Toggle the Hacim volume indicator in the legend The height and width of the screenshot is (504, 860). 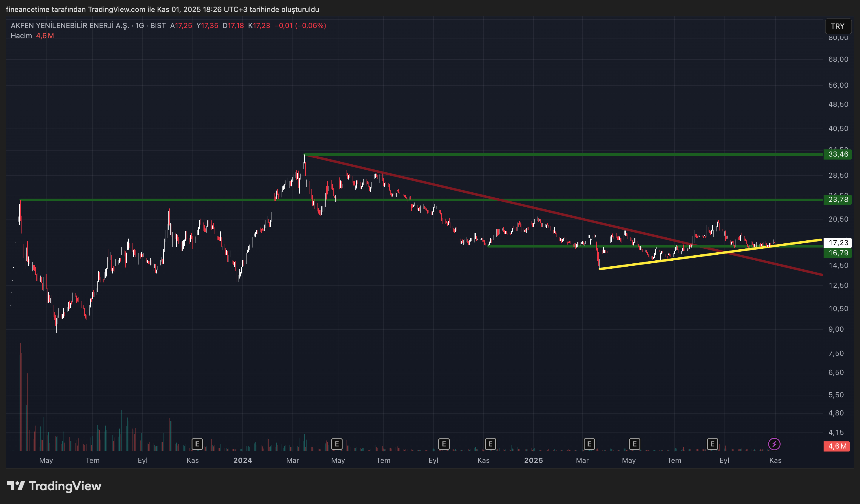click(21, 35)
